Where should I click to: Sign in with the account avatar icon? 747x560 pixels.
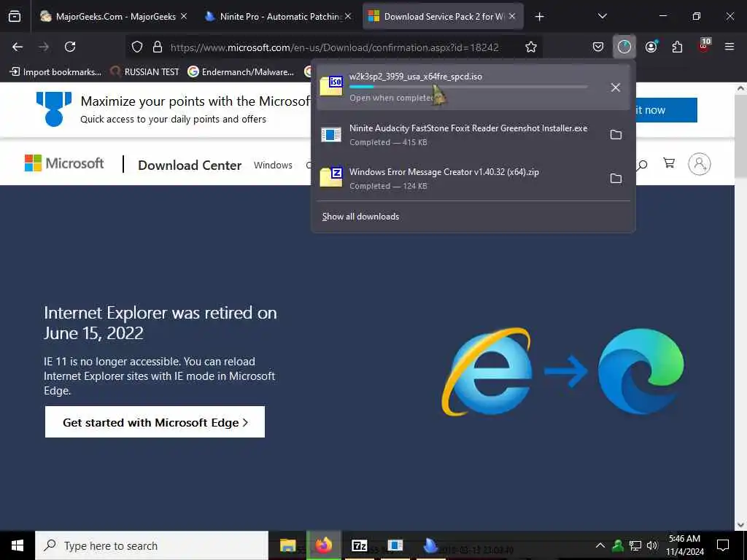[700, 164]
